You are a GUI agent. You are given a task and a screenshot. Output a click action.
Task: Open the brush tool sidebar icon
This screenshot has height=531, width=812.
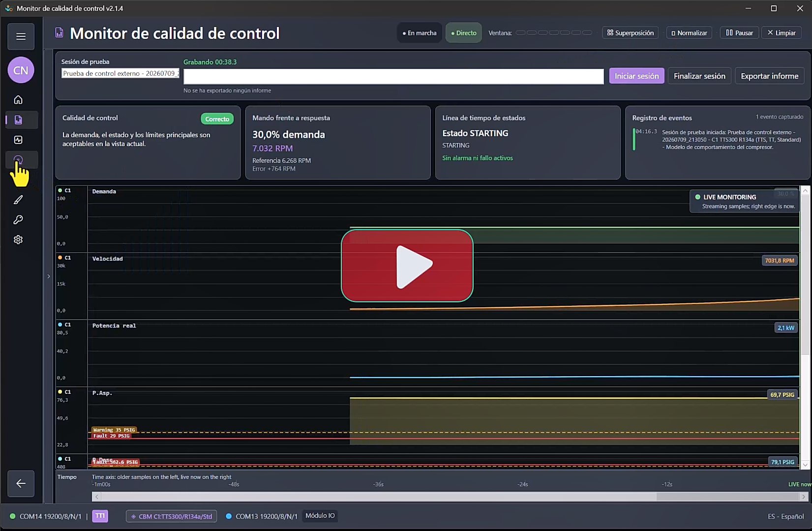[18, 200]
